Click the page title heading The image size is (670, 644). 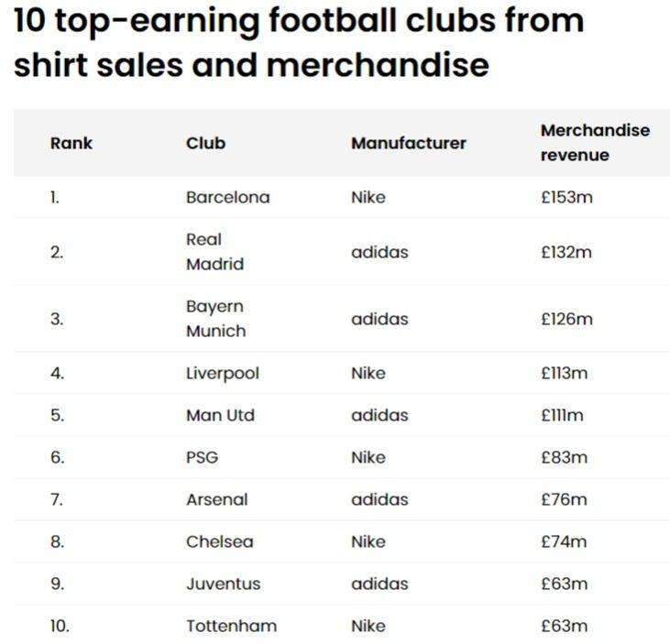298,42
